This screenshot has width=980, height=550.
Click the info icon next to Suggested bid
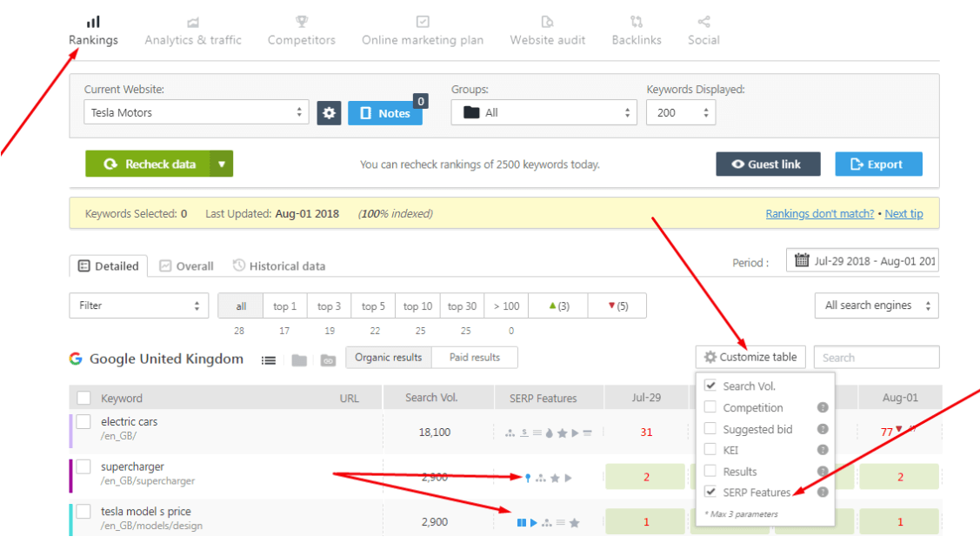click(823, 429)
